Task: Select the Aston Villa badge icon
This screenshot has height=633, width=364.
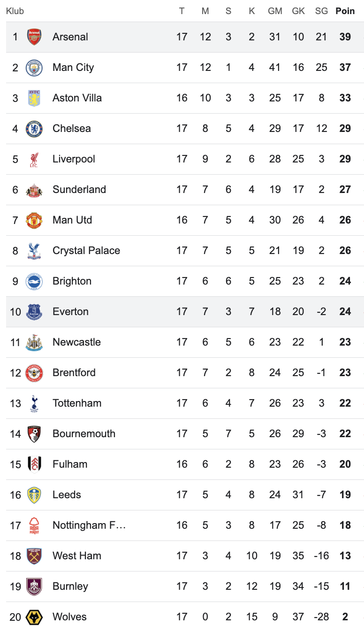Action: (34, 98)
